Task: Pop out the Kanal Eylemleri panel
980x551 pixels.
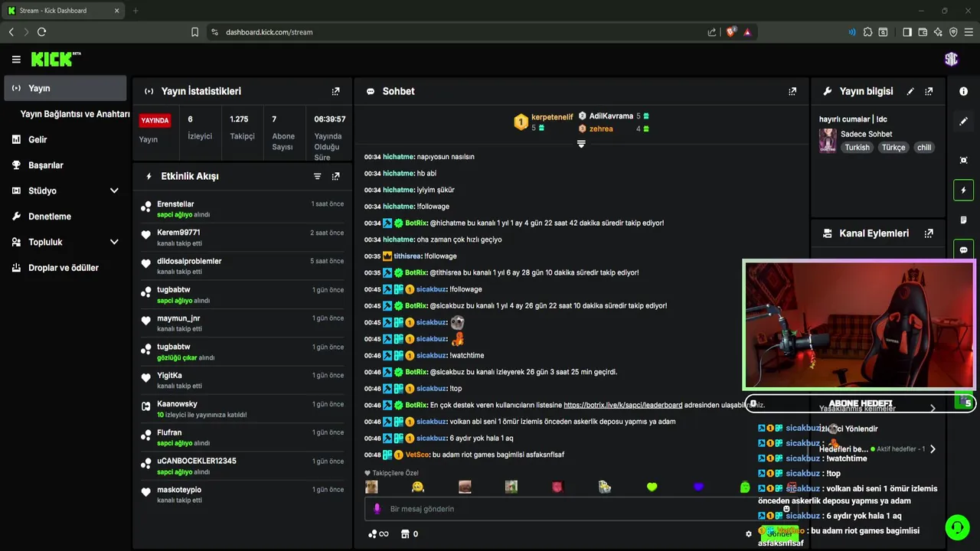Action: [929, 233]
